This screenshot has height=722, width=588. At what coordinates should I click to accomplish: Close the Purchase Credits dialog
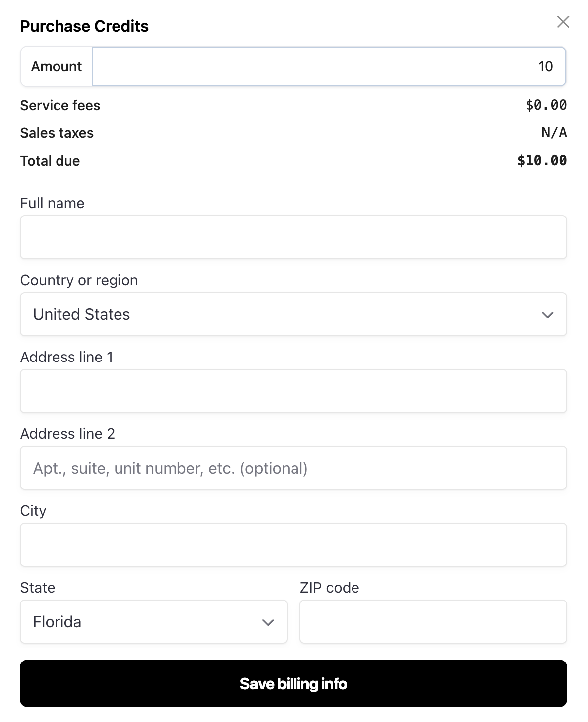pyautogui.click(x=563, y=22)
